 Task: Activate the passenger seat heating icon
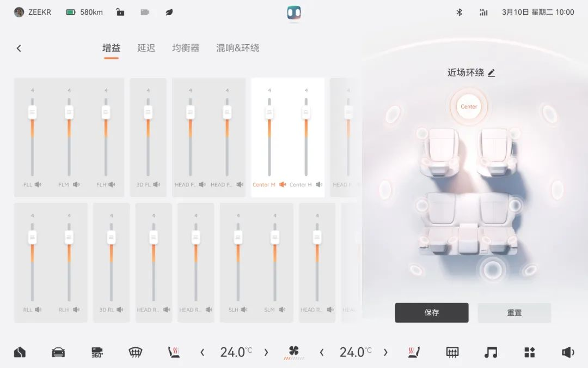414,352
